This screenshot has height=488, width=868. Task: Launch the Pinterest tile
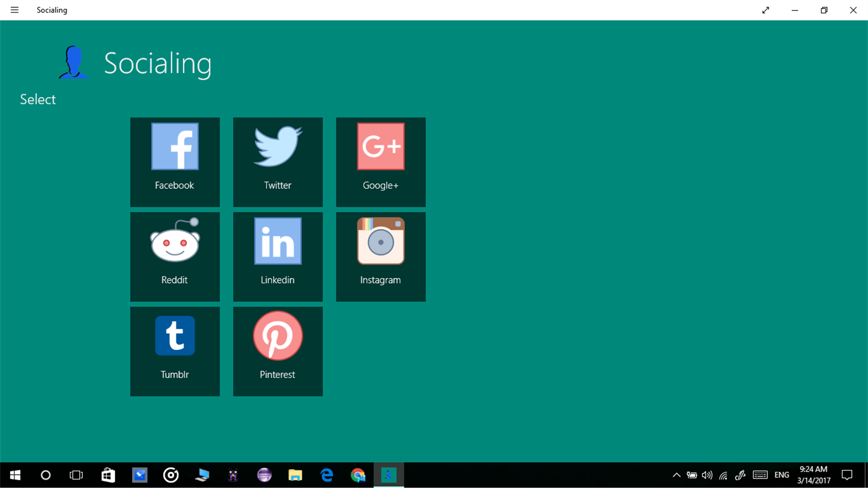tap(278, 351)
